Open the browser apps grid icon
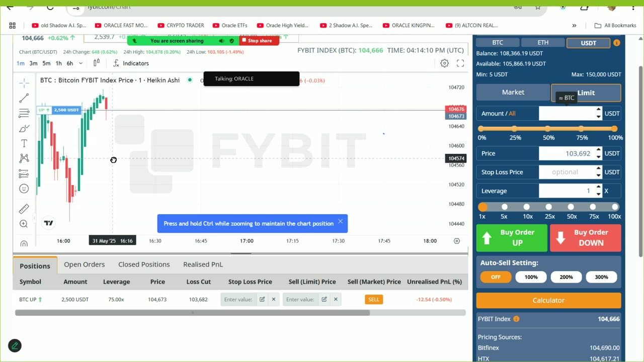The width and height of the screenshot is (644, 362). [x=13, y=25]
